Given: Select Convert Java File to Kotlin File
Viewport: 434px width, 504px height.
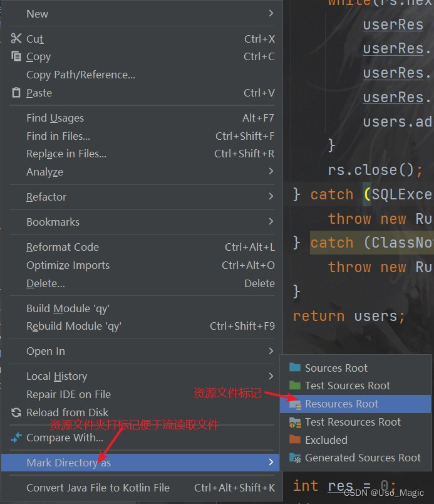Looking at the screenshot, I should point(142,488).
